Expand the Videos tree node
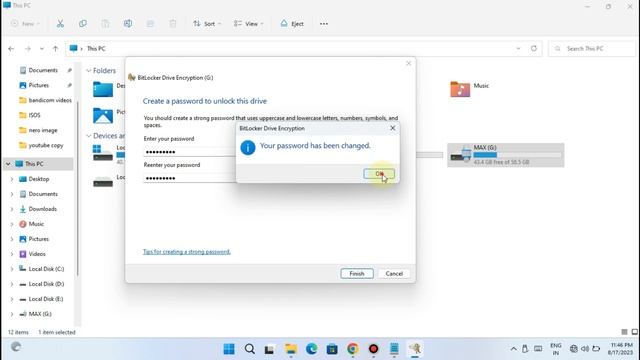The height and width of the screenshot is (360, 640). click(12, 254)
